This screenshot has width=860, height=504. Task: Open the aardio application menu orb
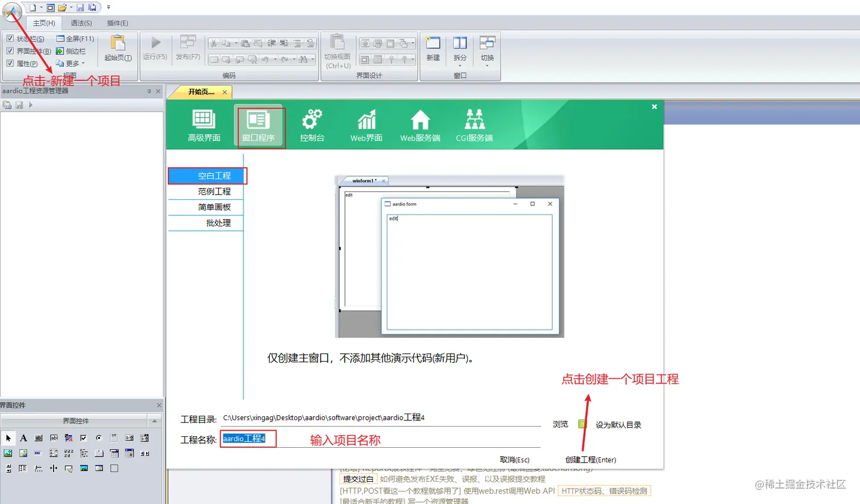tap(11, 12)
